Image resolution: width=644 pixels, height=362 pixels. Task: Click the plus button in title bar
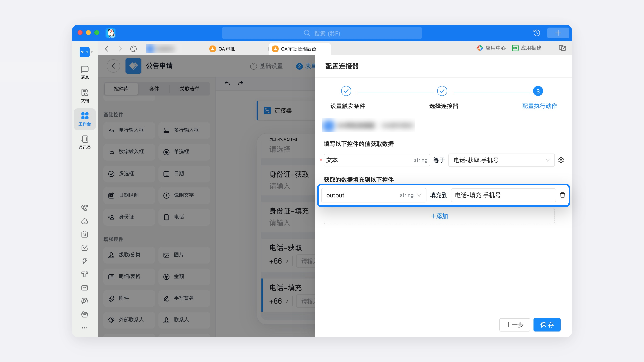click(558, 33)
